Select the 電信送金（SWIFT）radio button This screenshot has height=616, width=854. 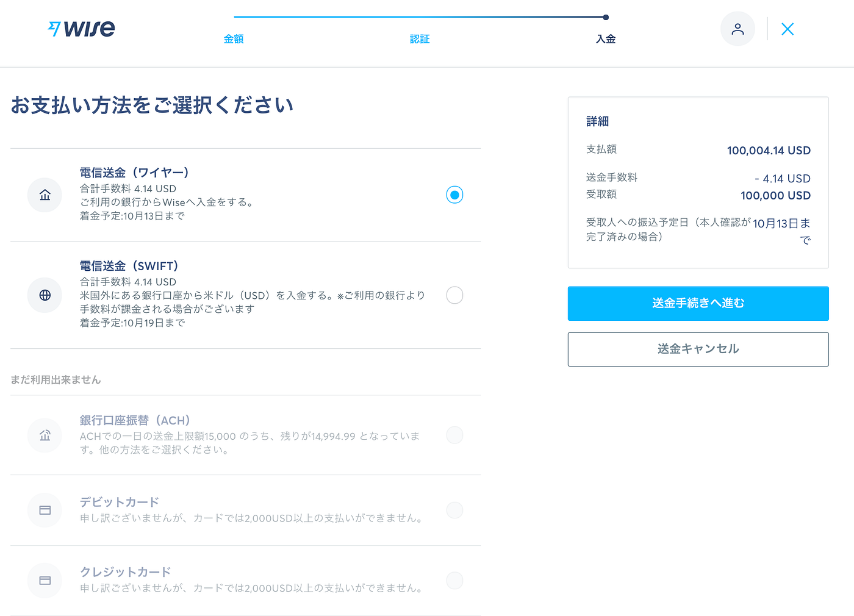[454, 295]
